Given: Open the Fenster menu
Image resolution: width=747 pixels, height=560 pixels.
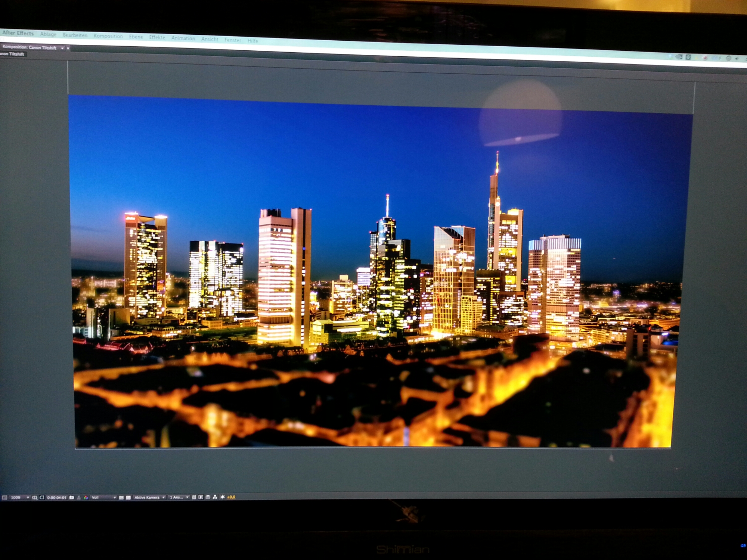Looking at the screenshot, I should tap(233, 40).
